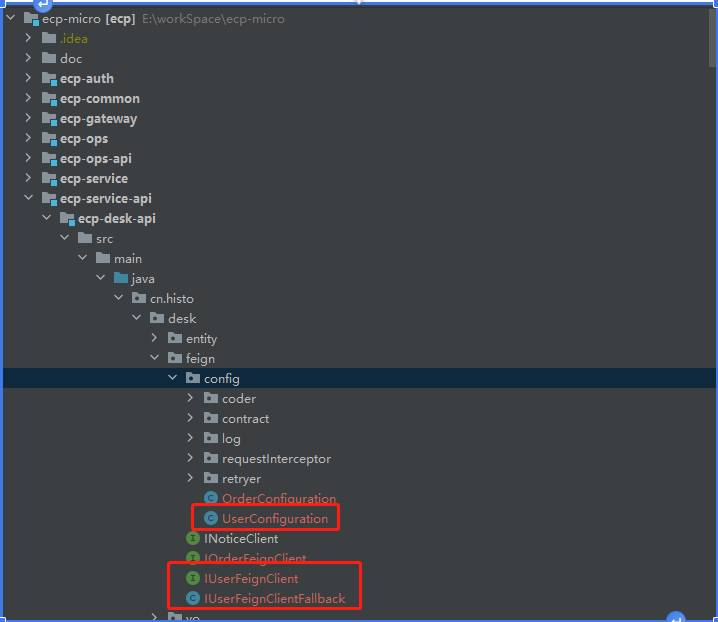Click the config package icon
This screenshot has width=718, height=622.
coord(193,378)
